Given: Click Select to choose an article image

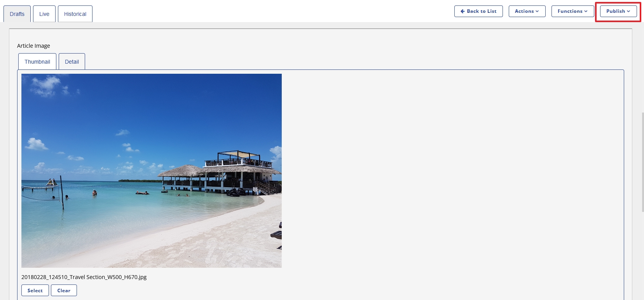Looking at the screenshot, I should [35, 290].
